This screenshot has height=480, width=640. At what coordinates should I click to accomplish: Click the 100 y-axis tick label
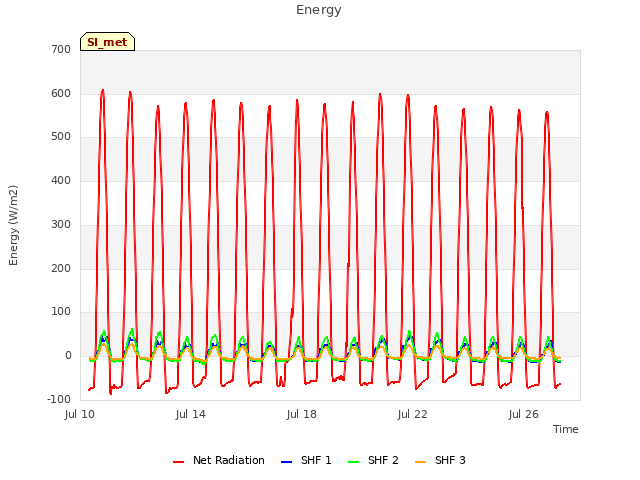point(61,311)
